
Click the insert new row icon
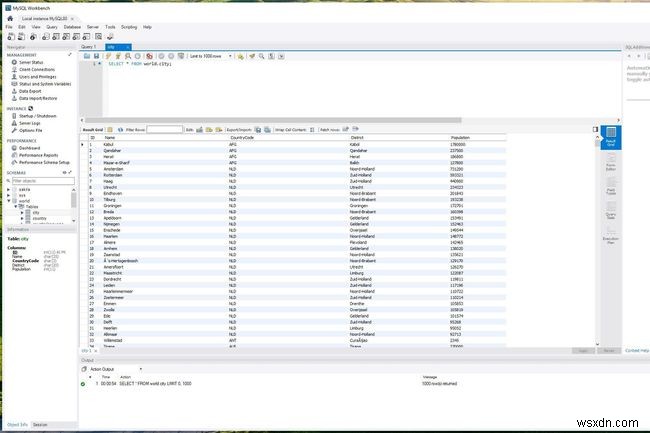coord(209,130)
